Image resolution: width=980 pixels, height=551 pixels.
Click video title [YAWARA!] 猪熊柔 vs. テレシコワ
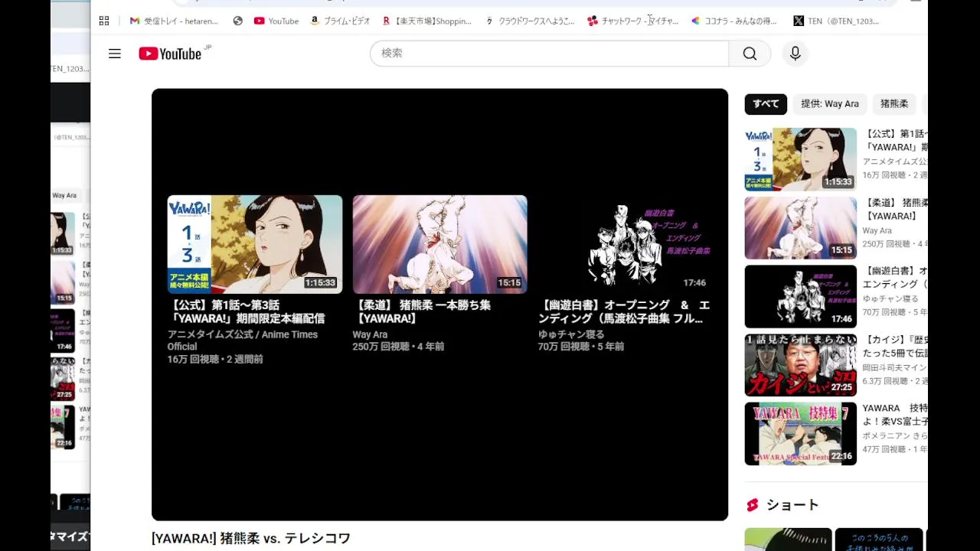coord(251,539)
